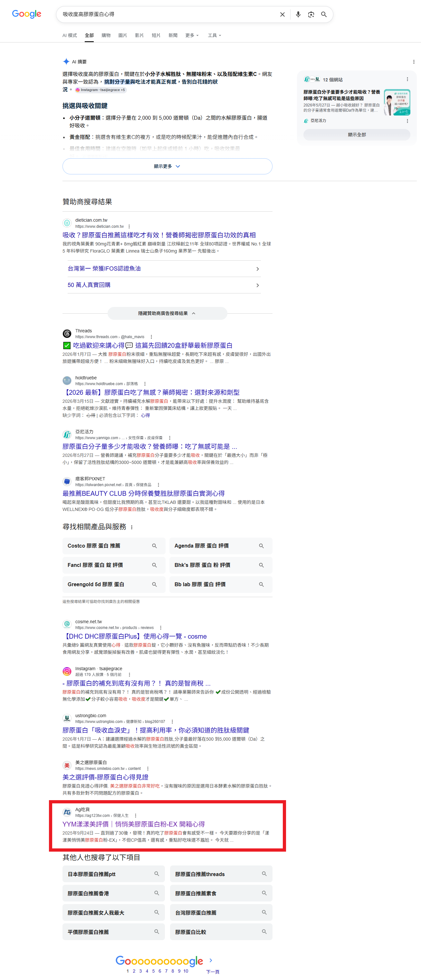
Task: Submit search with the magnifier icon
Action: [x=324, y=14]
